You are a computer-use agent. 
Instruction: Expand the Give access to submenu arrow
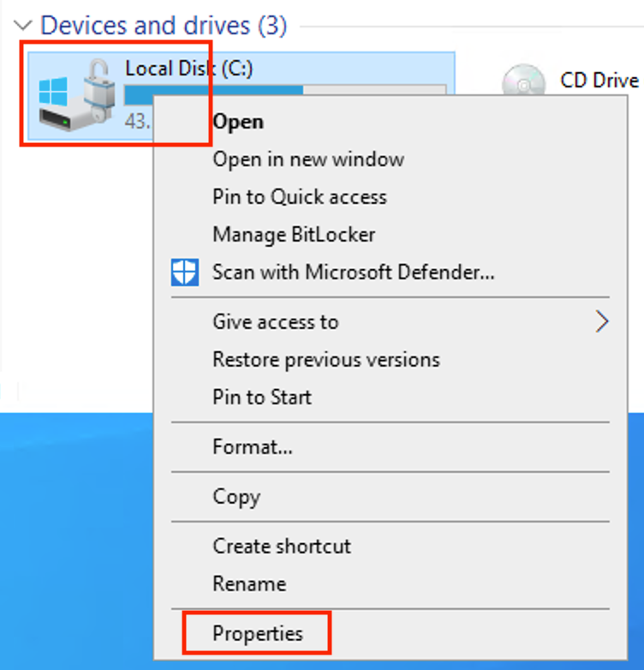[x=602, y=322]
